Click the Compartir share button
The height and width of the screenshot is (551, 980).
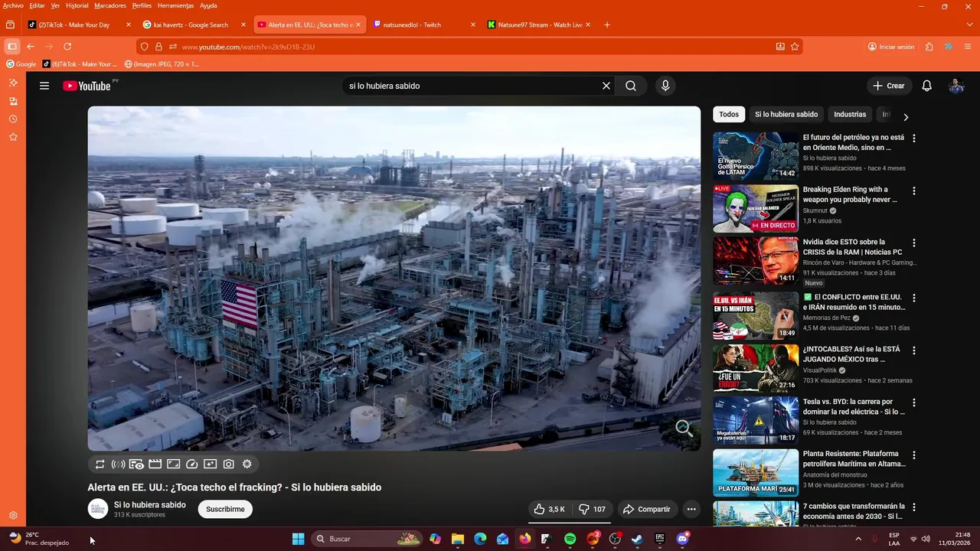tap(647, 509)
